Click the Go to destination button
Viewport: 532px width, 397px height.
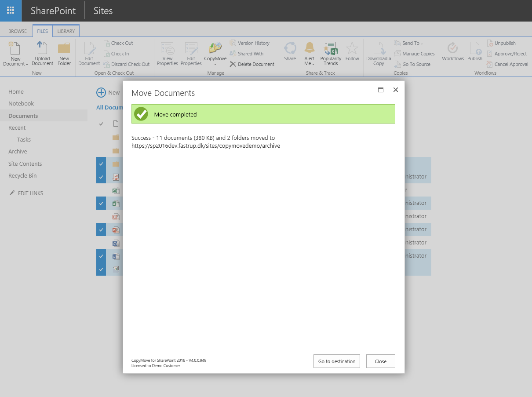coord(337,361)
